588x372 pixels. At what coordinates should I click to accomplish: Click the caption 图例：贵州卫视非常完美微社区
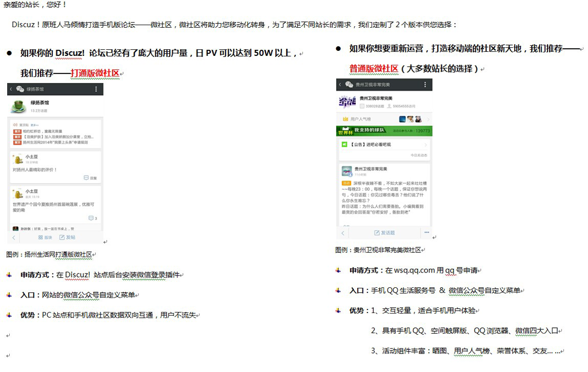coord(378,250)
